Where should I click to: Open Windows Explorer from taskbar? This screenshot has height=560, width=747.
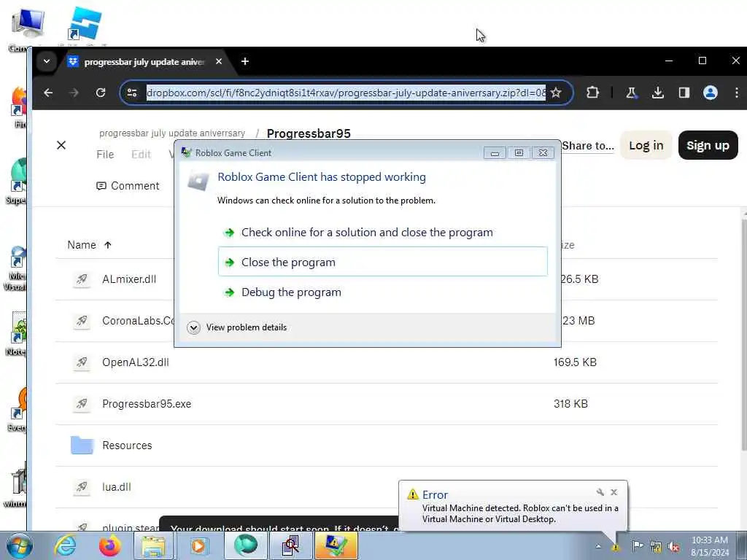tap(153, 545)
